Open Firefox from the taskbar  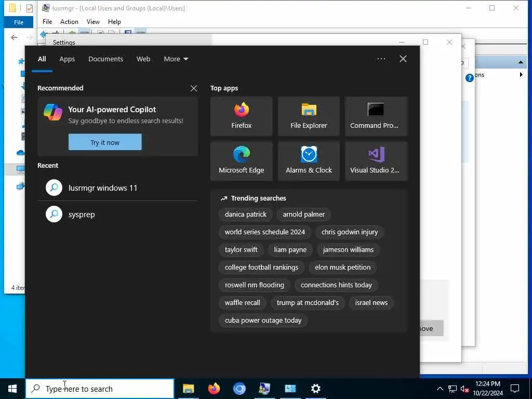pos(214,389)
